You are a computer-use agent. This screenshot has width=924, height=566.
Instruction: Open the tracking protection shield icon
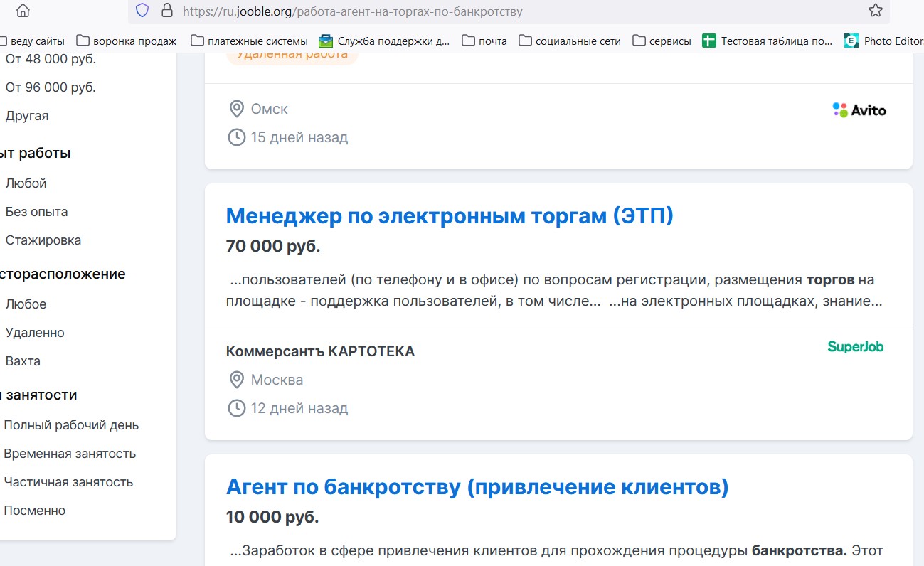pyautogui.click(x=142, y=11)
